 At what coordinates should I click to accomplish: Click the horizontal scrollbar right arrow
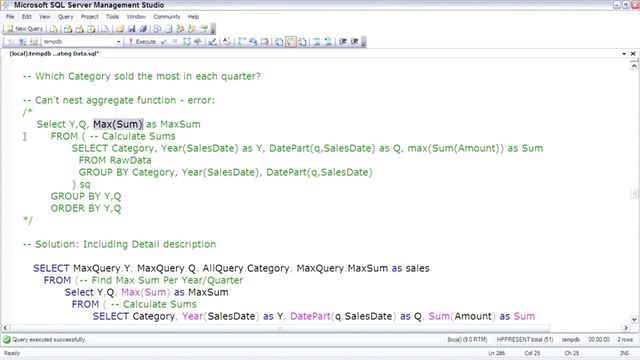click(x=626, y=328)
